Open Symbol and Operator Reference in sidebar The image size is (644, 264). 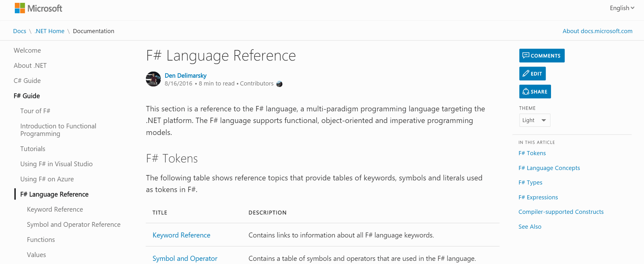pos(74,225)
